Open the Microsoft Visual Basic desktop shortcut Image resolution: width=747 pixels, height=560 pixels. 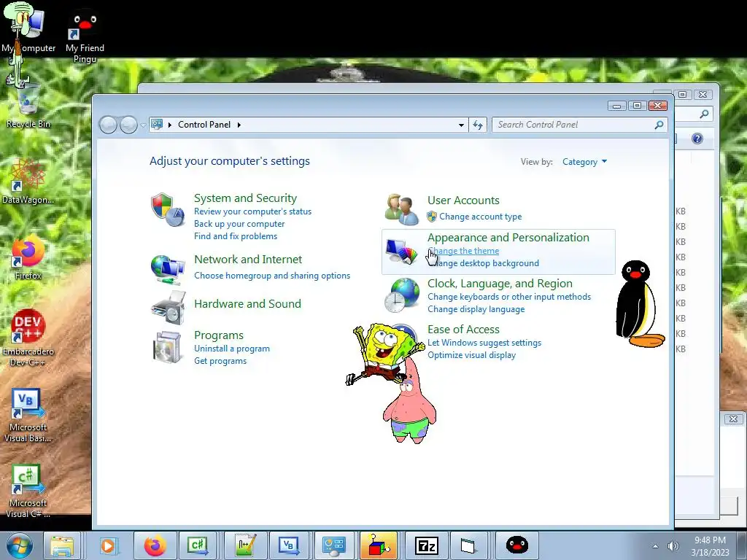point(28,415)
